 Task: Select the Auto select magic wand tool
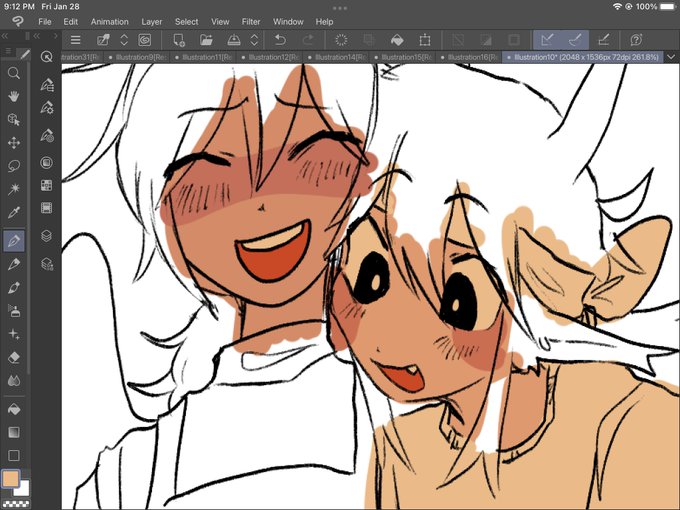[x=14, y=189]
